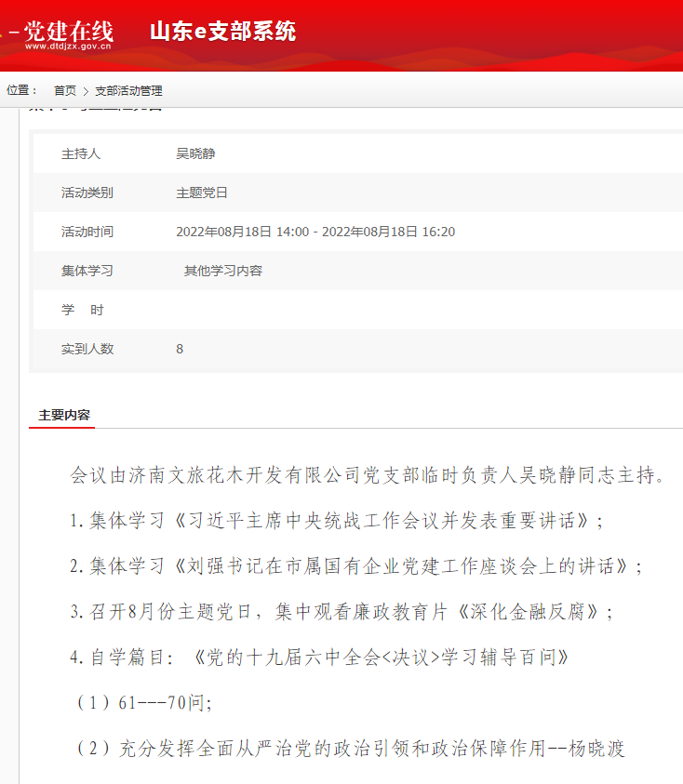Click the breadcrumb arrow after 首页
The image size is (683, 784).
click(x=86, y=91)
